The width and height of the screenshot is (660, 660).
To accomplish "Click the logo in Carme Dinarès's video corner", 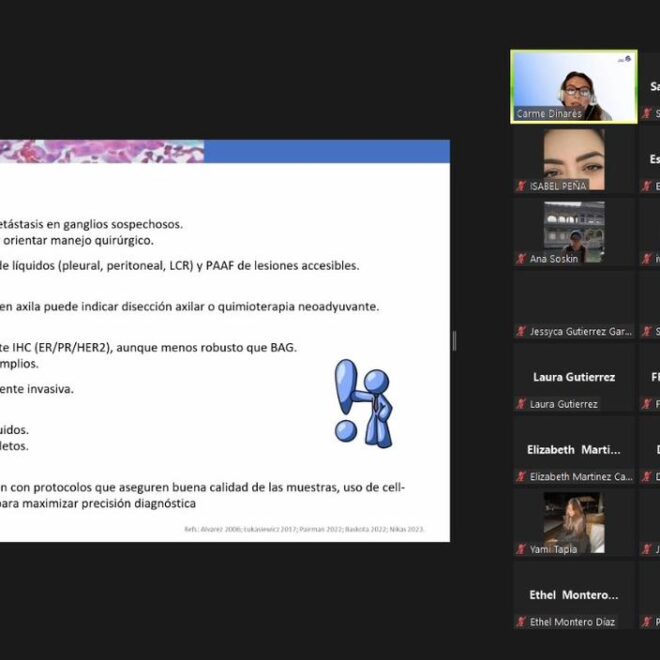I will (x=625, y=59).
